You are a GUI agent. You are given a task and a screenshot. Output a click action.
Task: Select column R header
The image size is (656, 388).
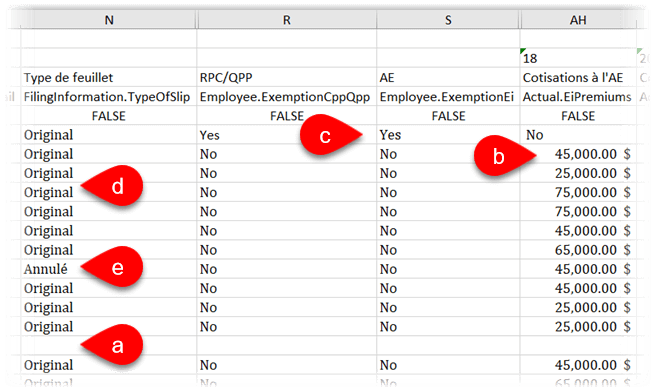pos(287,20)
